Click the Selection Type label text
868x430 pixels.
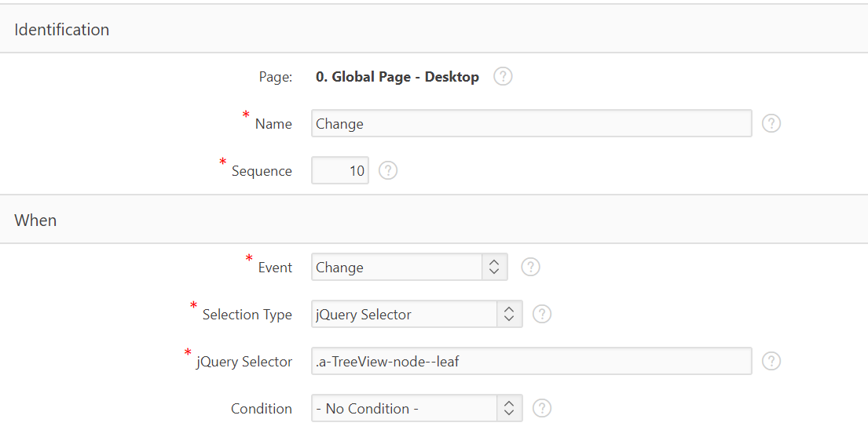point(247,315)
